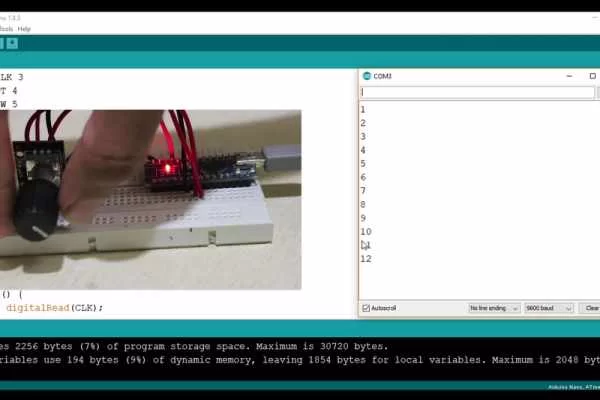The image size is (600, 400).
Task: Open the 9600 baud dropdown
Action: pos(549,308)
